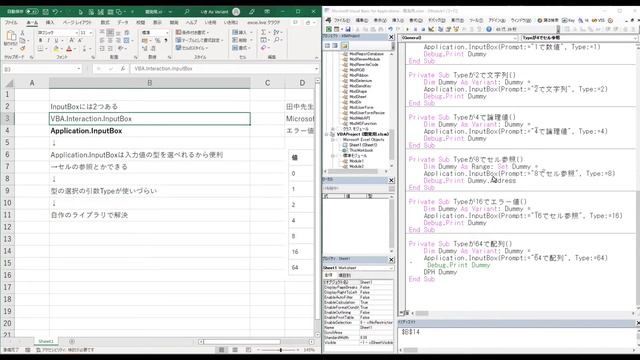This screenshot has width=640, height=360.
Task: Click the borders icon in font group
Action: click(40, 49)
